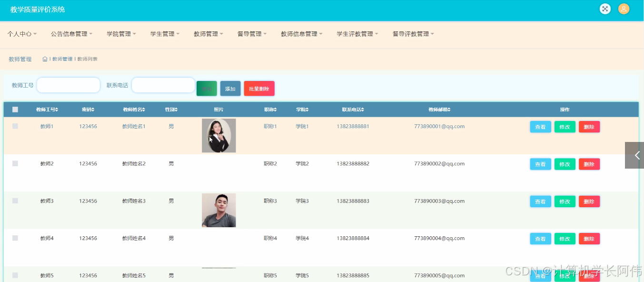Sort by 密码 column sort arrows
Screen dimensions: 644x282
pos(93,110)
